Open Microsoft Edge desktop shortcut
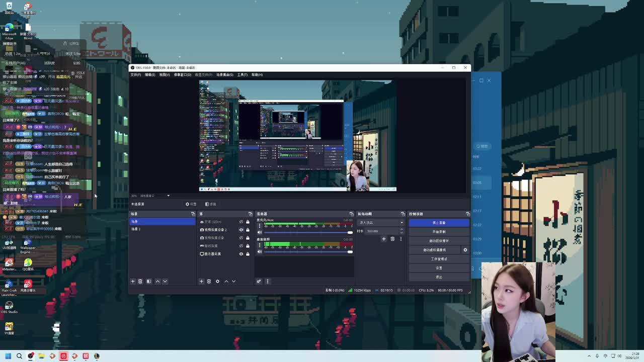The image size is (644, 362). 9,30
